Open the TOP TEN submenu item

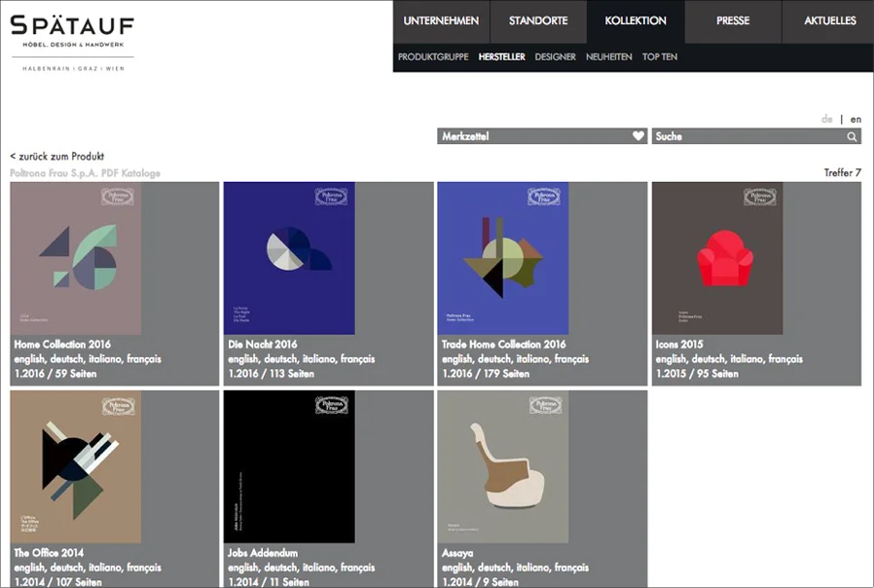coord(660,56)
